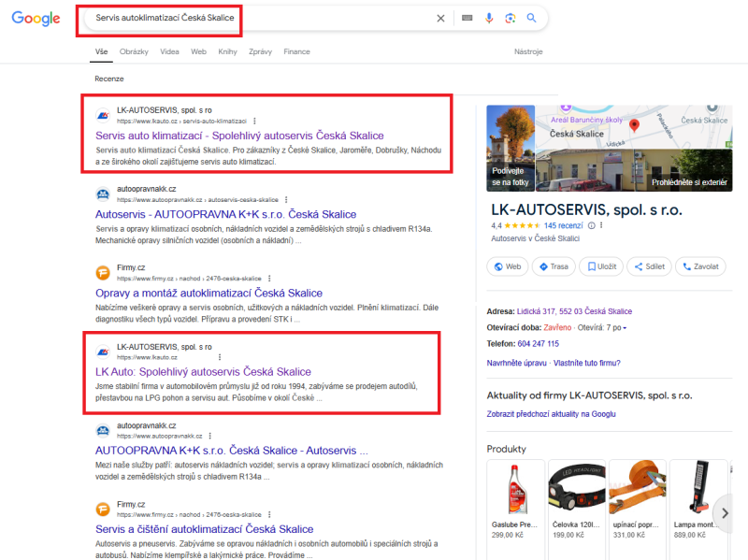This screenshot has width=748, height=560.
Task: Open the 'Prohlédněte si exteriér' street view image
Action: pos(634,170)
